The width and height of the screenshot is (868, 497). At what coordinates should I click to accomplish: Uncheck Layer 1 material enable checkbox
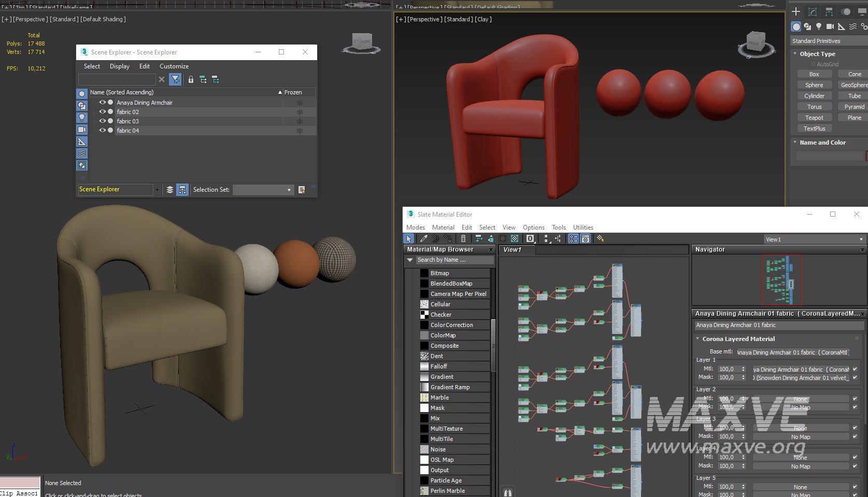coord(855,370)
